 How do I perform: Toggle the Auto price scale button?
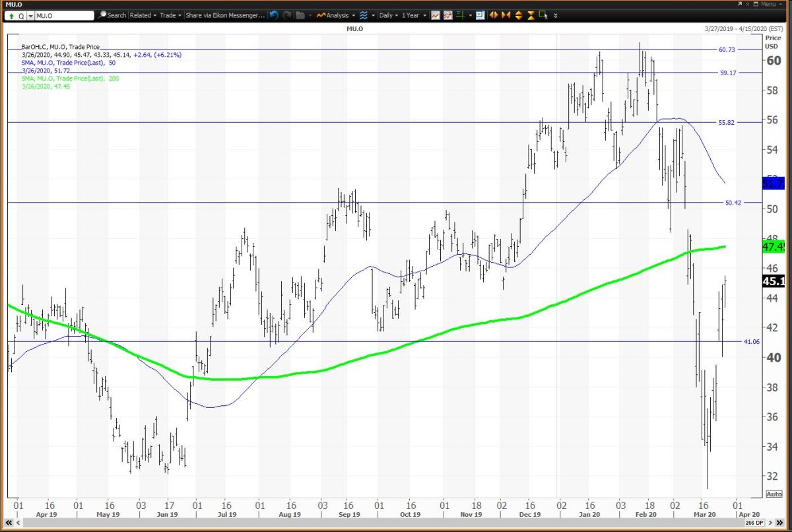774,494
